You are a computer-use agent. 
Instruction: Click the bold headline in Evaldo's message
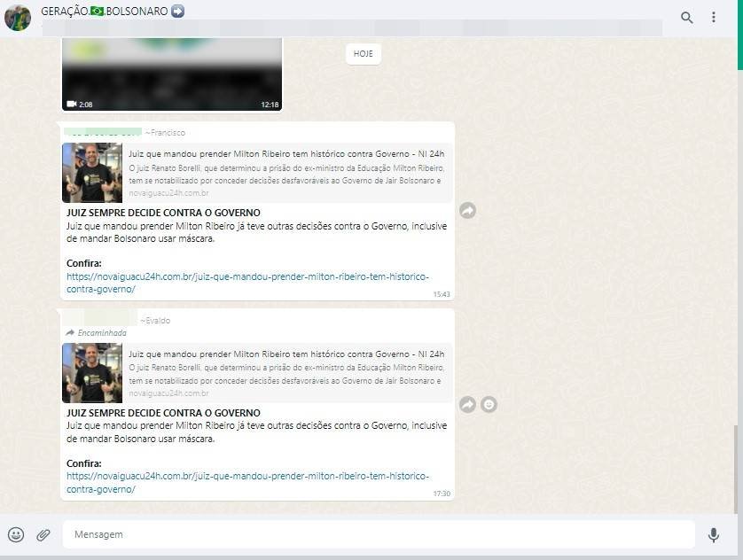tap(163, 413)
